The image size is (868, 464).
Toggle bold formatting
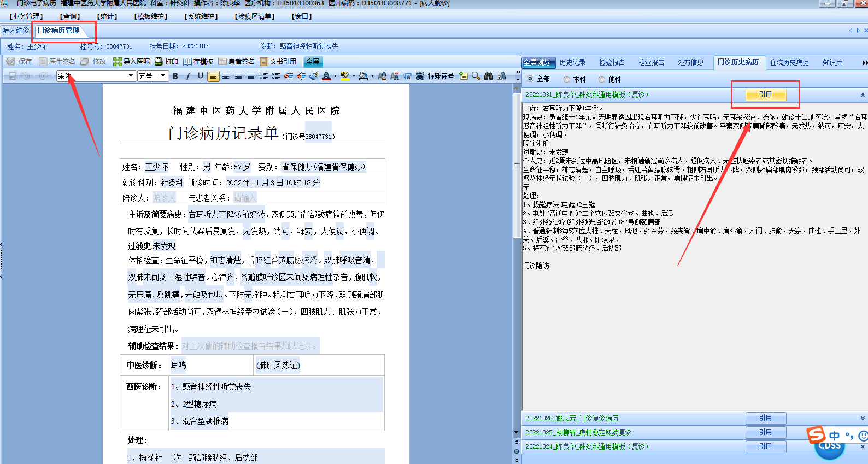(175, 76)
